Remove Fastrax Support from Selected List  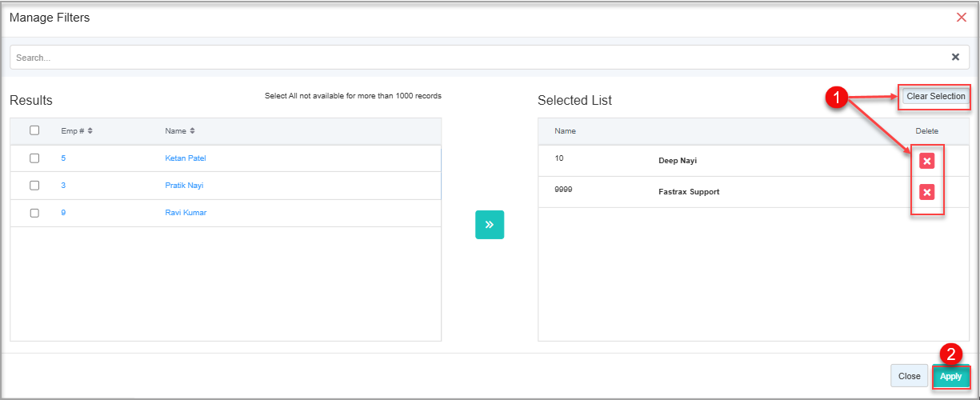tap(926, 192)
